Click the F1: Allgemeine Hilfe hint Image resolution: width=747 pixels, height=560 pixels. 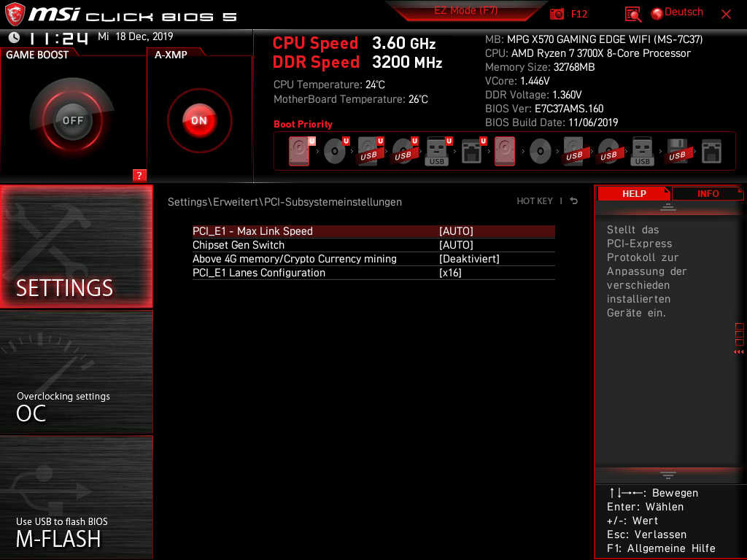(661, 548)
